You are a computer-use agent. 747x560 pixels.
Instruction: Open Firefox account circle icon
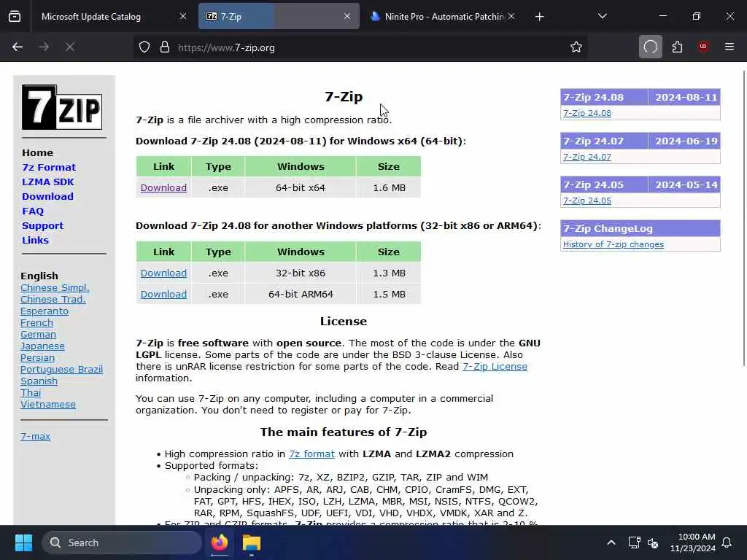click(650, 47)
